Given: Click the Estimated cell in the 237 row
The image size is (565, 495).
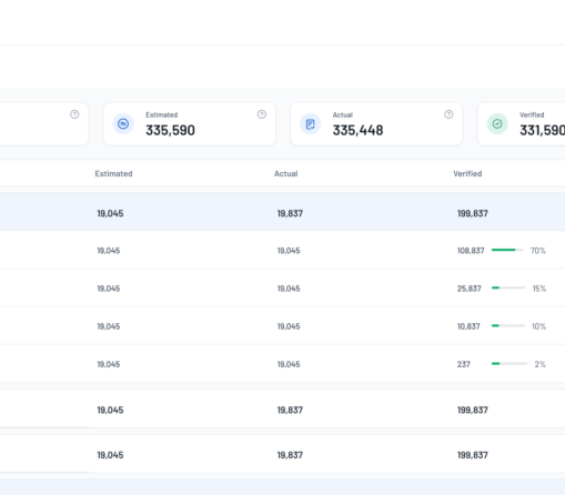Looking at the screenshot, I should click(108, 364).
